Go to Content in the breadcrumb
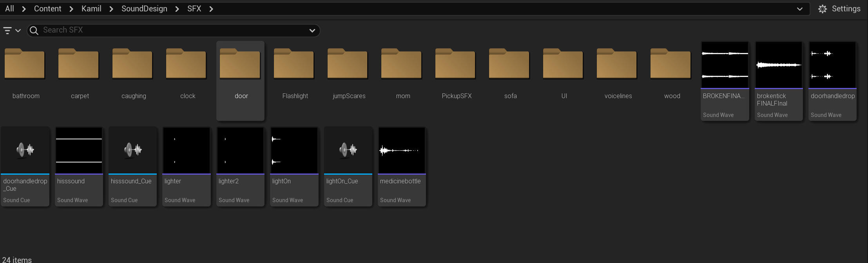This screenshot has height=263, width=868. pyautogui.click(x=47, y=9)
